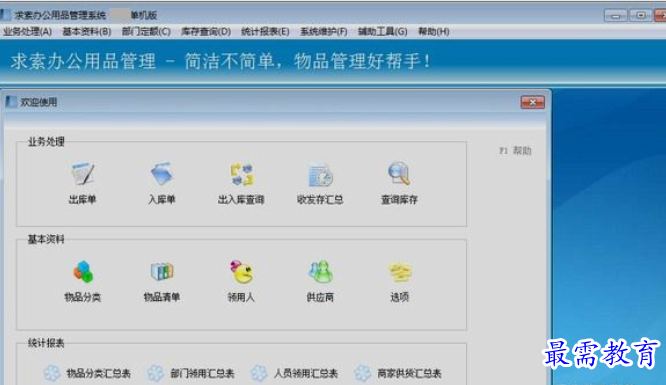Click the 出库单 text label
The height and width of the screenshot is (385, 666).
tap(82, 199)
